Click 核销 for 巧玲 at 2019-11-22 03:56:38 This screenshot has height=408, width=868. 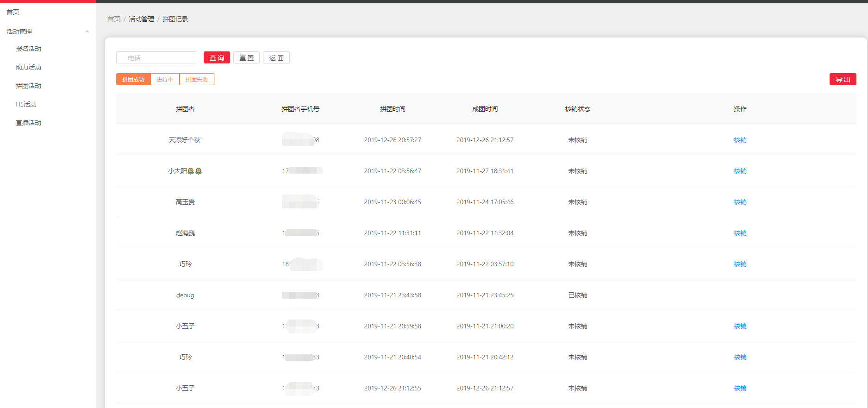point(740,264)
